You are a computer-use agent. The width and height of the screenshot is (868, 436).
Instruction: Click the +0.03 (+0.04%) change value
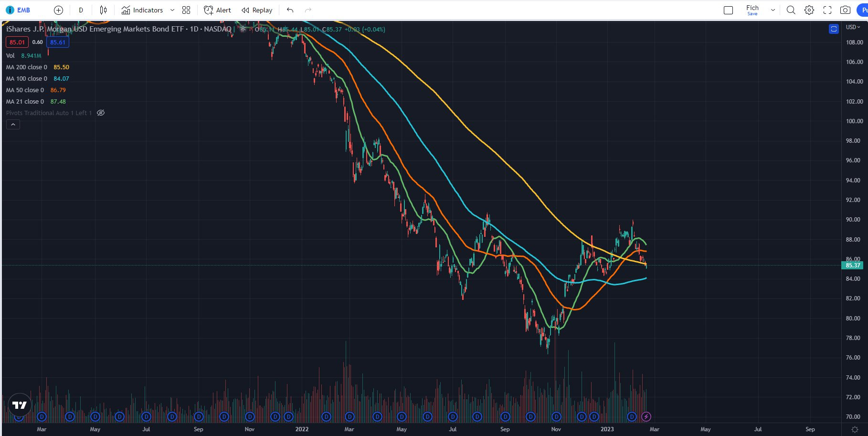coord(365,29)
